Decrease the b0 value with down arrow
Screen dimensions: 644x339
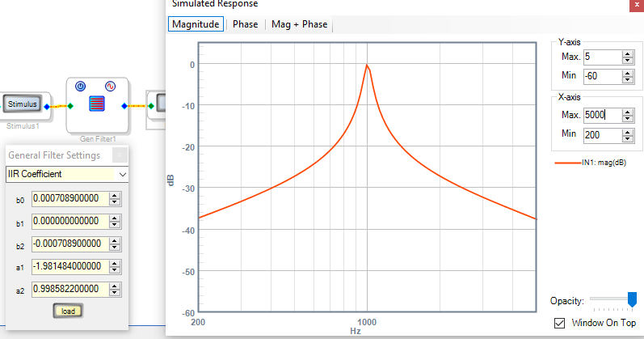tap(115, 202)
